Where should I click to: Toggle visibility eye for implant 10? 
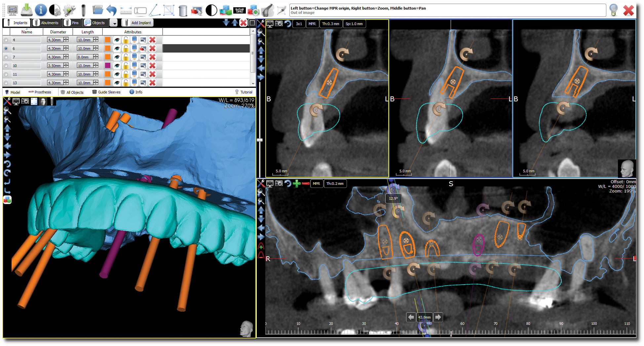(x=117, y=66)
